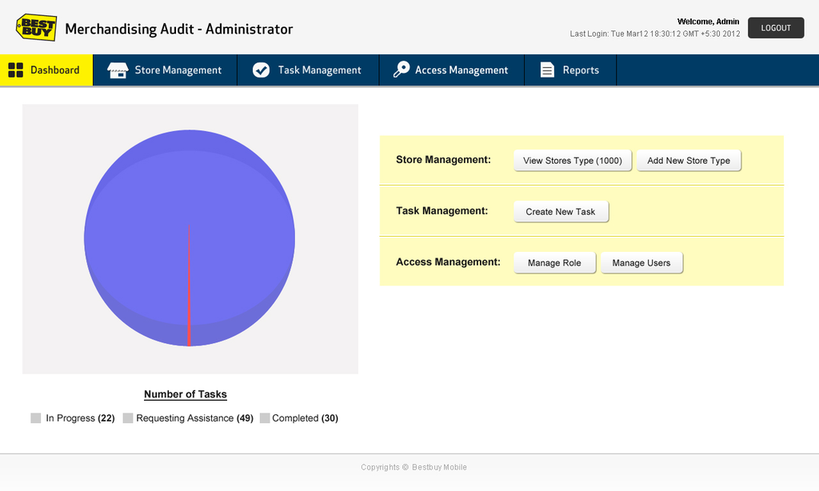Image resolution: width=819 pixels, height=491 pixels.
Task: Open the Manage Role button
Action: [x=554, y=263]
